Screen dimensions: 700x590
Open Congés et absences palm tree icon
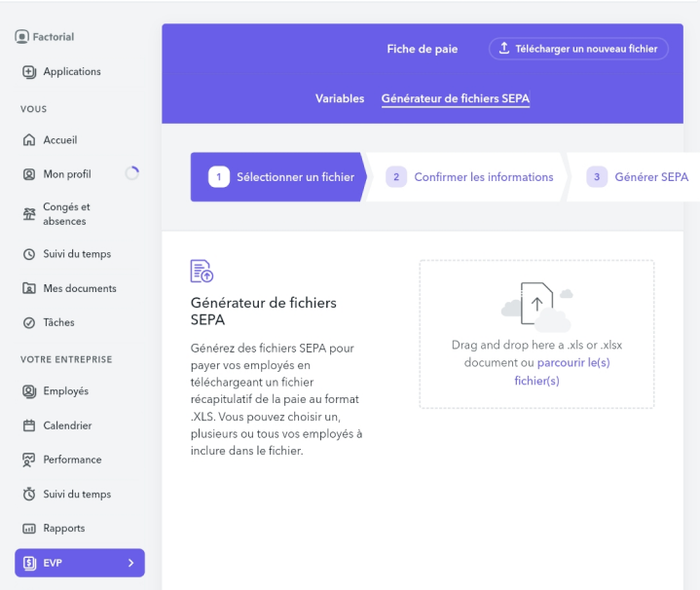29,214
